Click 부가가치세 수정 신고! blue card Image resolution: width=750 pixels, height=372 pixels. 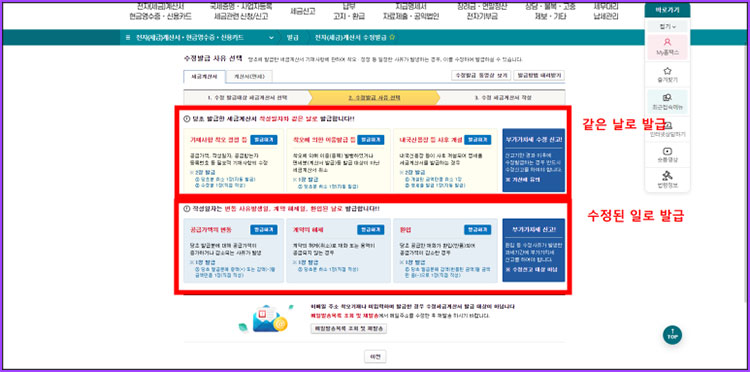pos(534,160)
